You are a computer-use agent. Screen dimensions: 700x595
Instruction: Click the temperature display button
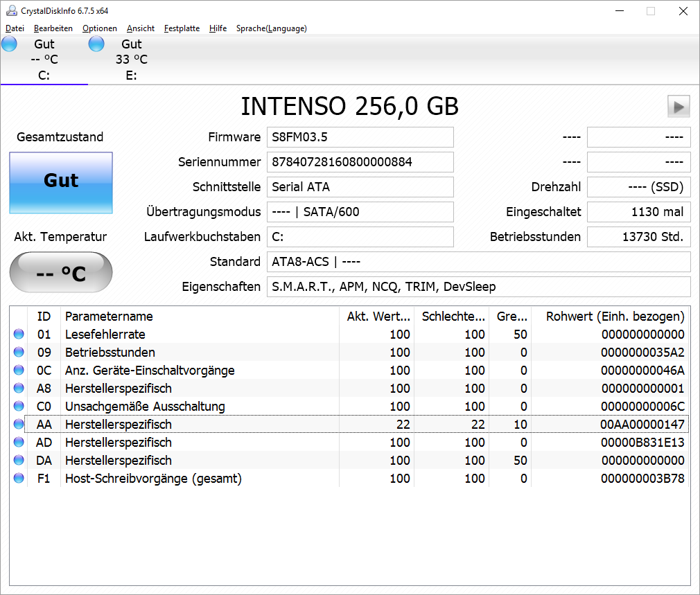[61, 272]
